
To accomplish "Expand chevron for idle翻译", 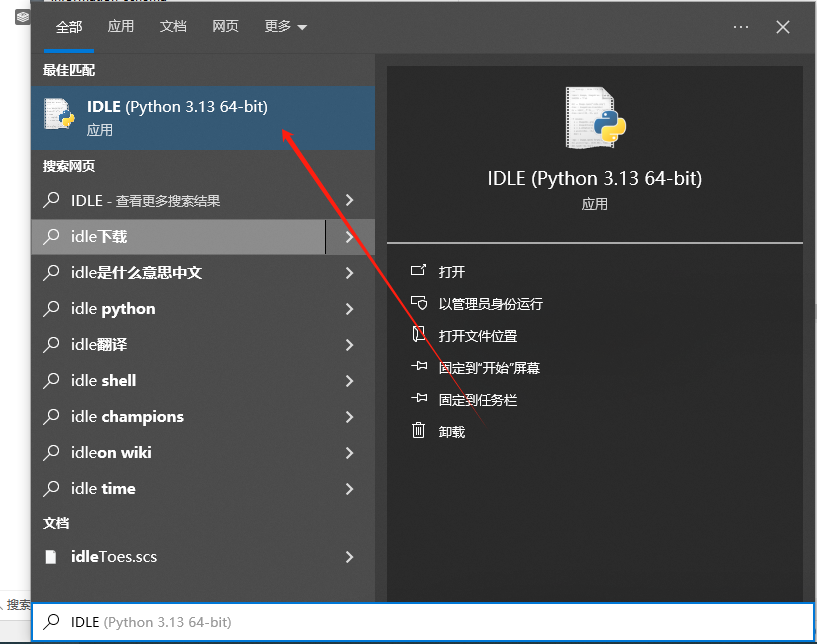I will pyautogui.click(x=350, y=344).
